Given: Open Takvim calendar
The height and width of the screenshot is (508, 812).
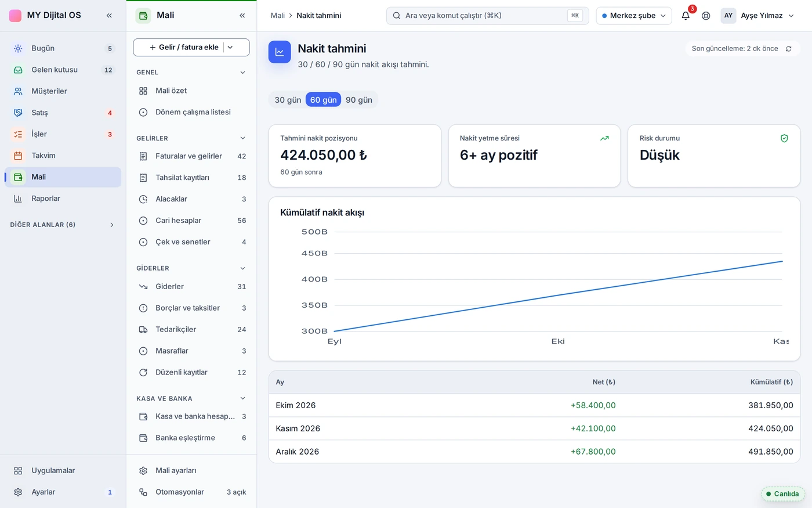Looking at the screenshot, I should [63, 156].
